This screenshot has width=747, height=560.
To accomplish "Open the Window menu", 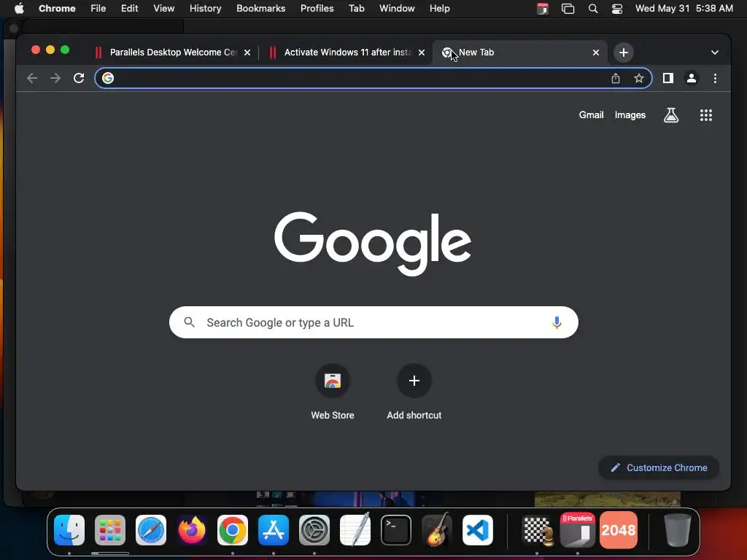I will pos(397,8).
